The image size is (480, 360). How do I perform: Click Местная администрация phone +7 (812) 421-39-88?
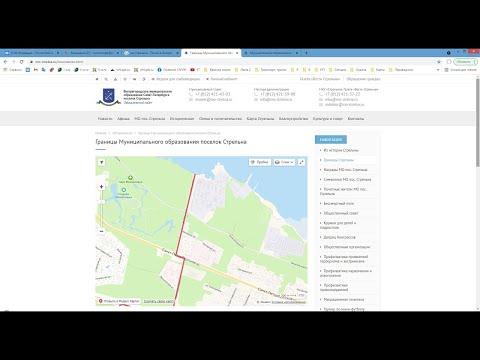(x=277, y=94)
